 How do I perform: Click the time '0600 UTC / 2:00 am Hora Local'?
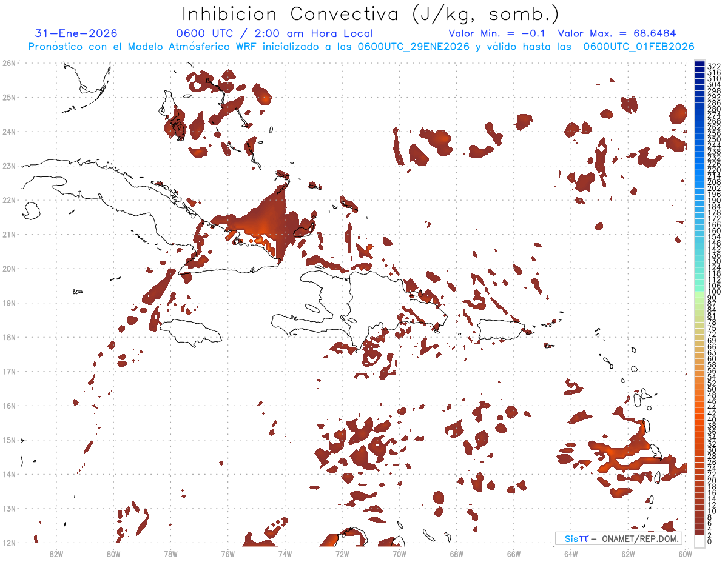(274, 33)
